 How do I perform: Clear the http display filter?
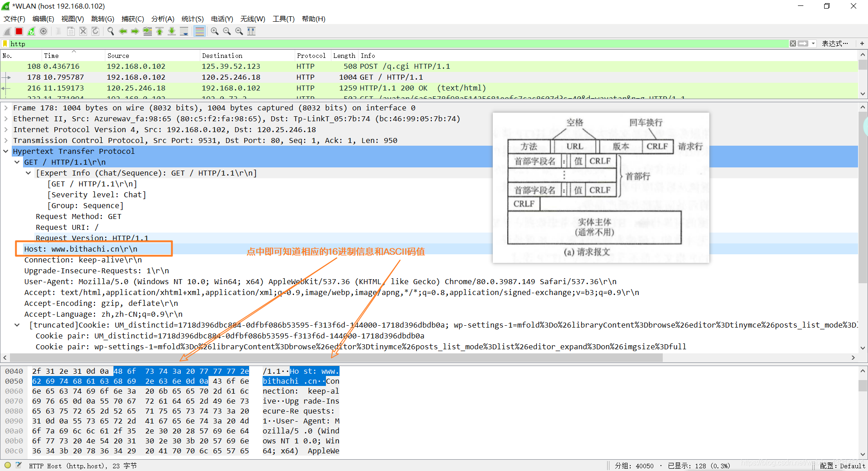point(793,43)
